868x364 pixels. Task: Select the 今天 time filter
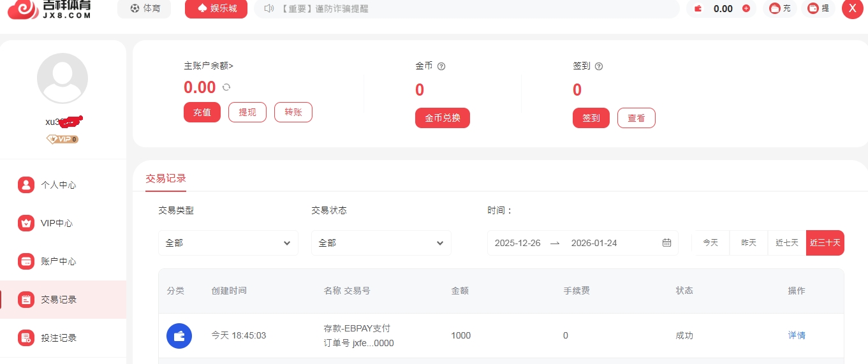click(710, 243)
